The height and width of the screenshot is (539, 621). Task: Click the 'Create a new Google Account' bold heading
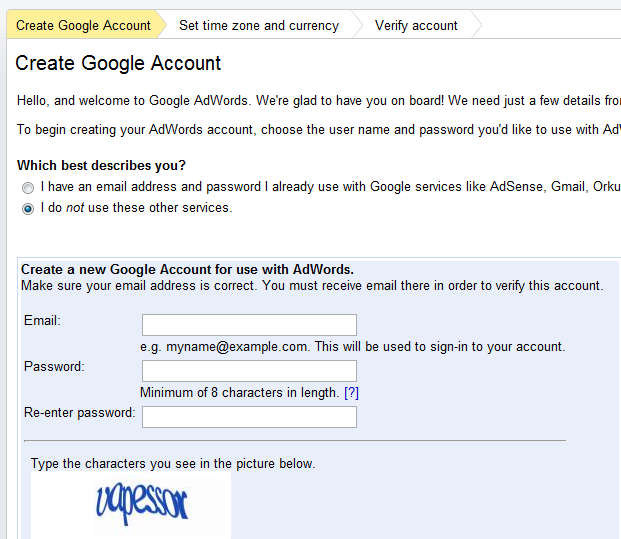pyautogui.click(x=187, y=269)
